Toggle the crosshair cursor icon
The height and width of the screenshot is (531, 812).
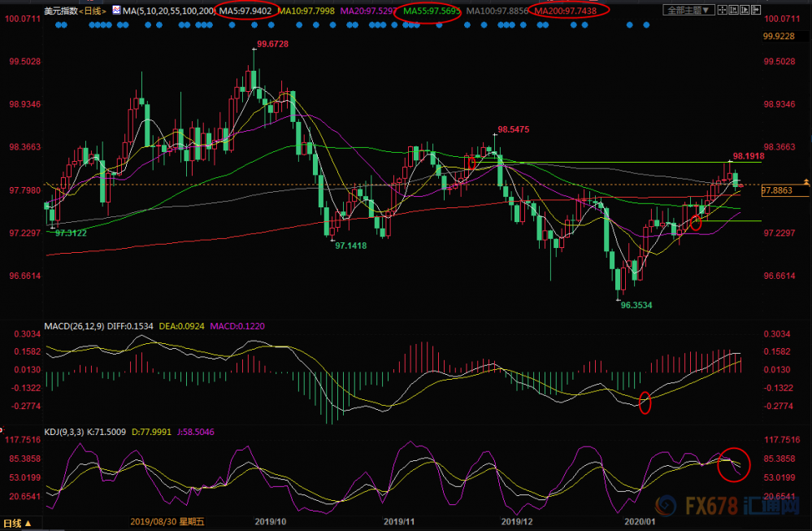[x=722, y=10]
